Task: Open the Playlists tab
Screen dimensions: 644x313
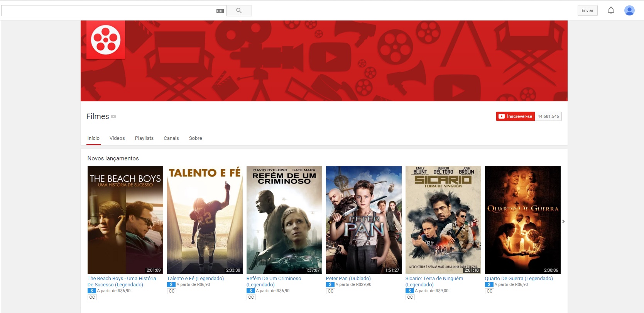Action: (144, 138)
